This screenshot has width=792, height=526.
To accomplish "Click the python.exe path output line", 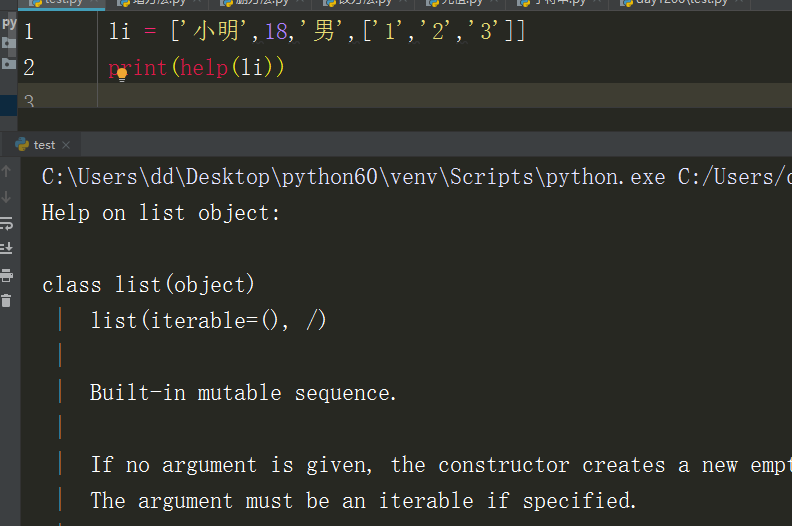I will [x=417, y=177].
